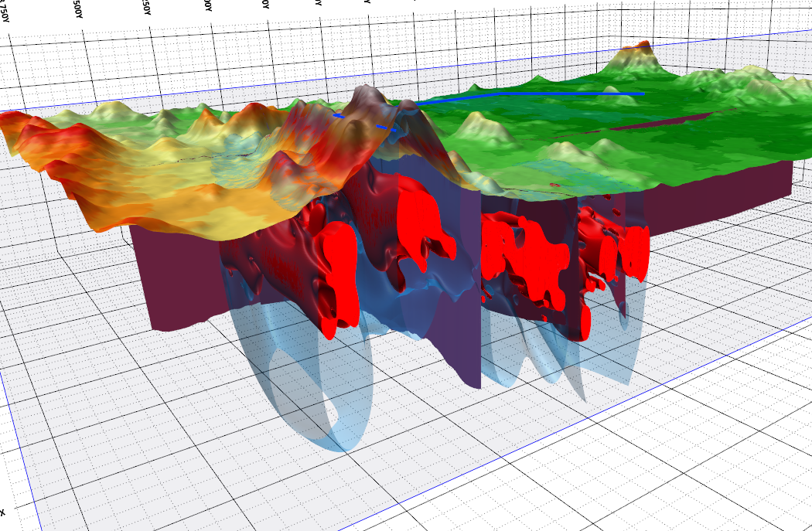Screen dimensions: 812x531
Task: Pick the orange-tipped peak on the horizon
Action: coord(636,57)
